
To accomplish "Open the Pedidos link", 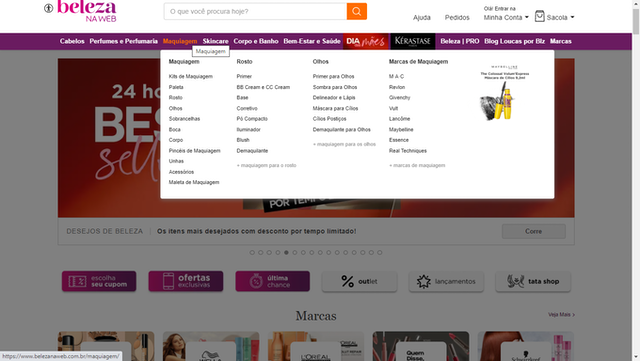I will pyautogui.click(x=457, y=18).
